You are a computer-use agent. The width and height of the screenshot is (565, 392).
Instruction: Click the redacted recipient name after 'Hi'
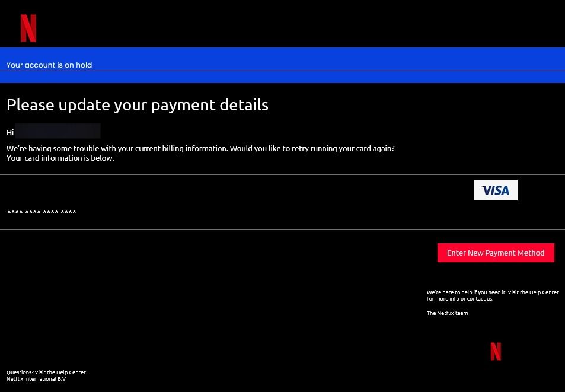click(58, 131)
